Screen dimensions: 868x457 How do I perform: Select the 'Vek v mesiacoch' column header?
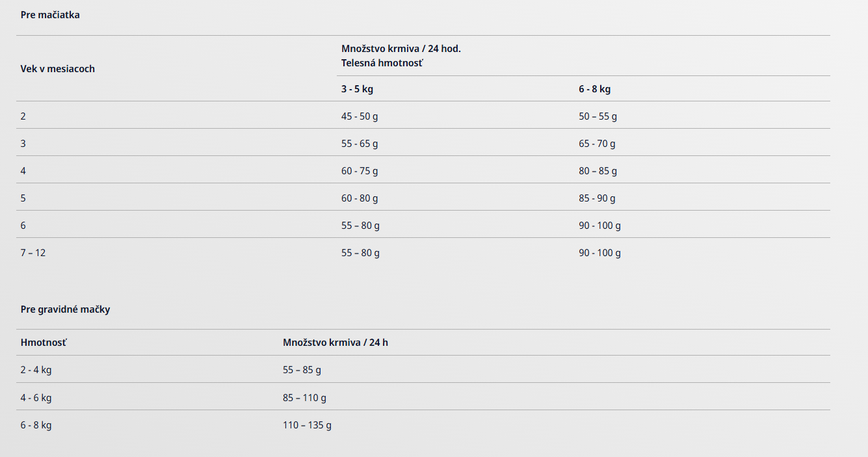(x=58, y=69)
